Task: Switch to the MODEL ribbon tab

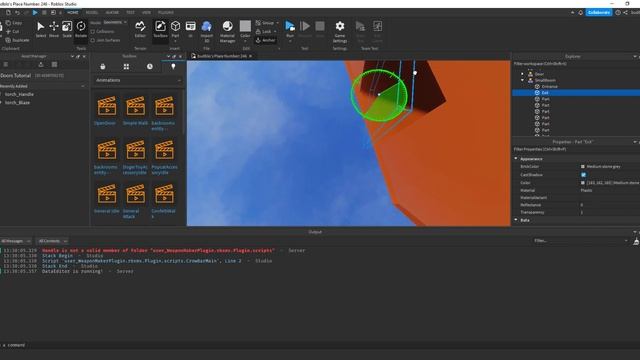Action: [x=92, y=13]
